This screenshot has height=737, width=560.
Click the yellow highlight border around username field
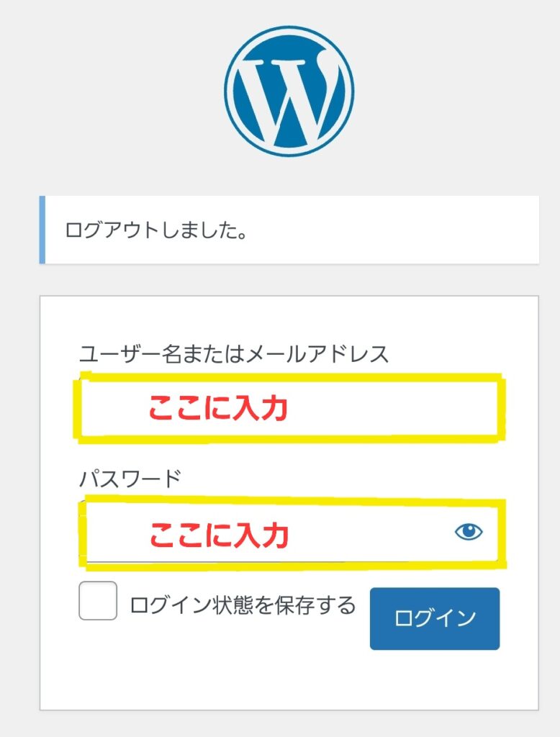click(x=289, y=378)
